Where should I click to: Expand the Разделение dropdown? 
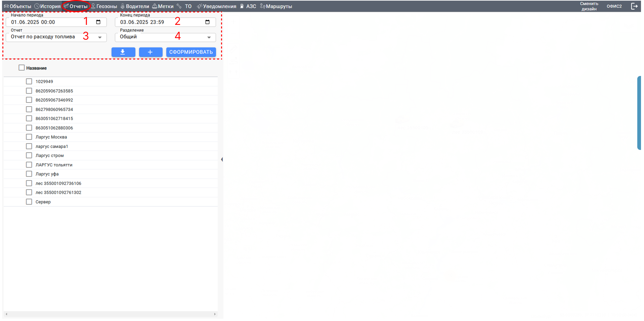point(209,37)
